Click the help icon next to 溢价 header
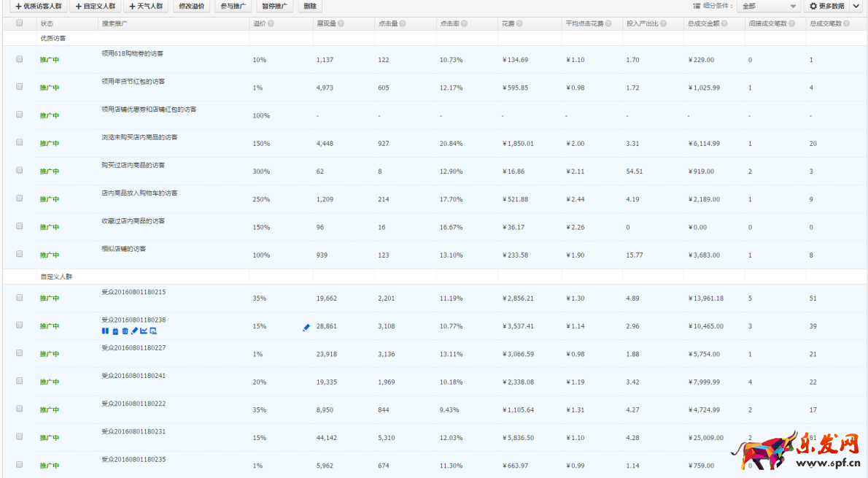868x478 pixels. [x=271, y=23]
